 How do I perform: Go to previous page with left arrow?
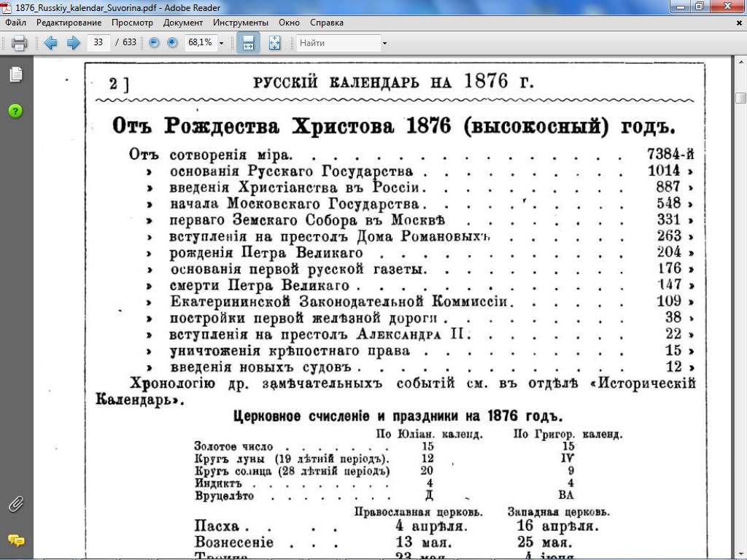50,43
